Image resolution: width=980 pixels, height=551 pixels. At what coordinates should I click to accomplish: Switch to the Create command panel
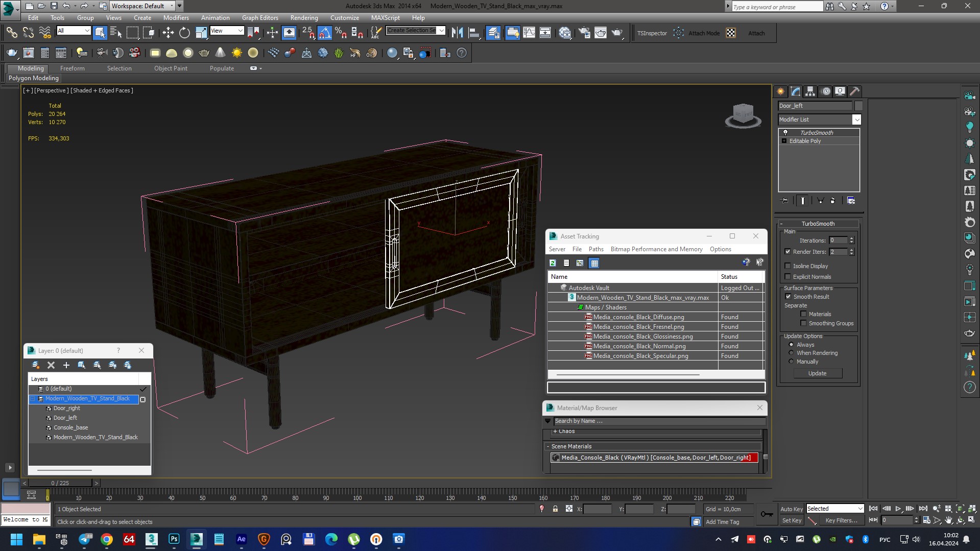(x=781, y=91)
